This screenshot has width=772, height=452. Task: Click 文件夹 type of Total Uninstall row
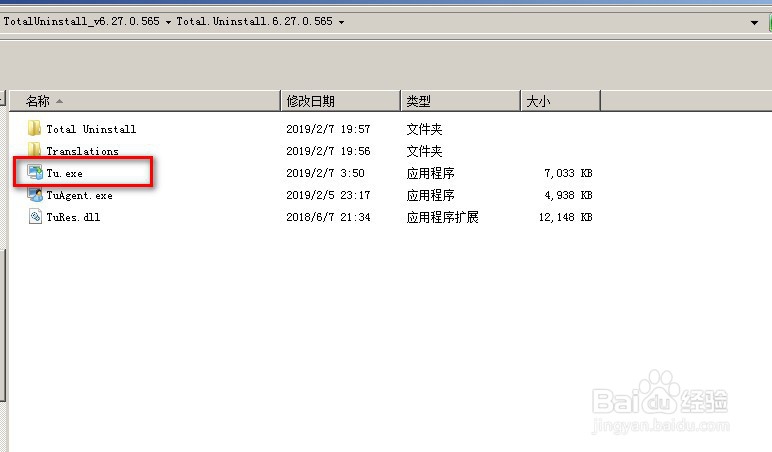[x=424, y=129]
